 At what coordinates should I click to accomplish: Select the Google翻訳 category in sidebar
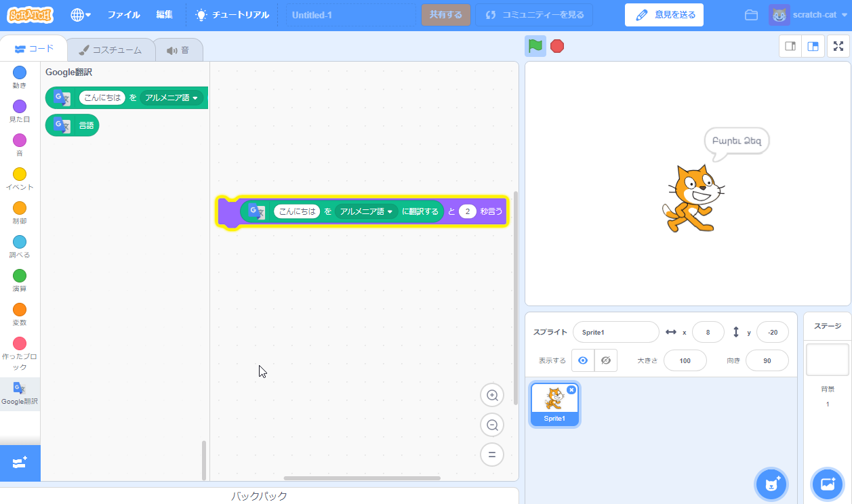coord(20,394)
